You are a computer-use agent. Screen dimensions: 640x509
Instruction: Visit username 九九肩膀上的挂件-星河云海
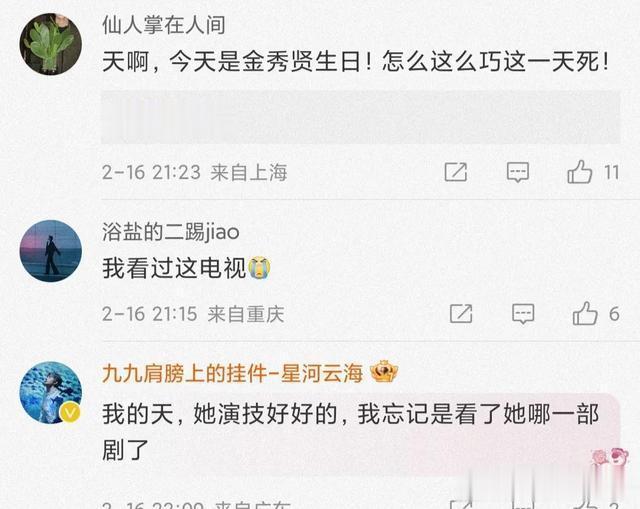click(x=233, y=373)
